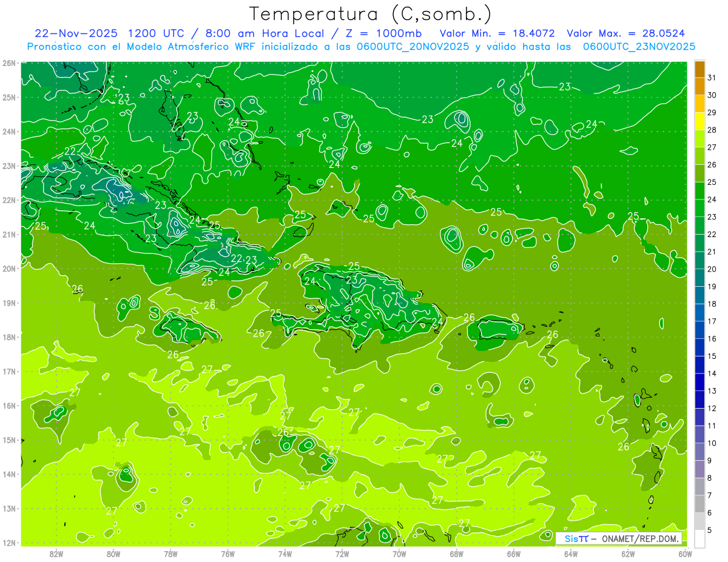The height and width of the screenshot is (562, 728).
Task: Click legend value 31 on color scale
Action: [x=712, y=78]
